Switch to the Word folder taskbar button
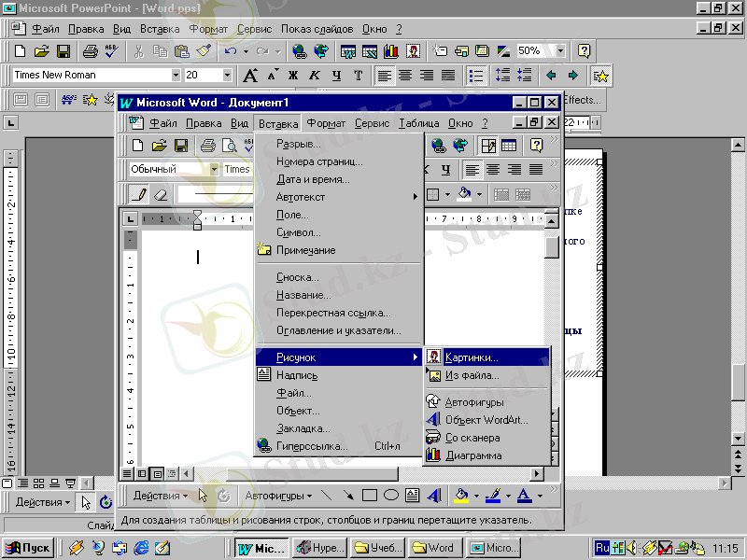Screen dimensions: 747x560 pos(434,548)
